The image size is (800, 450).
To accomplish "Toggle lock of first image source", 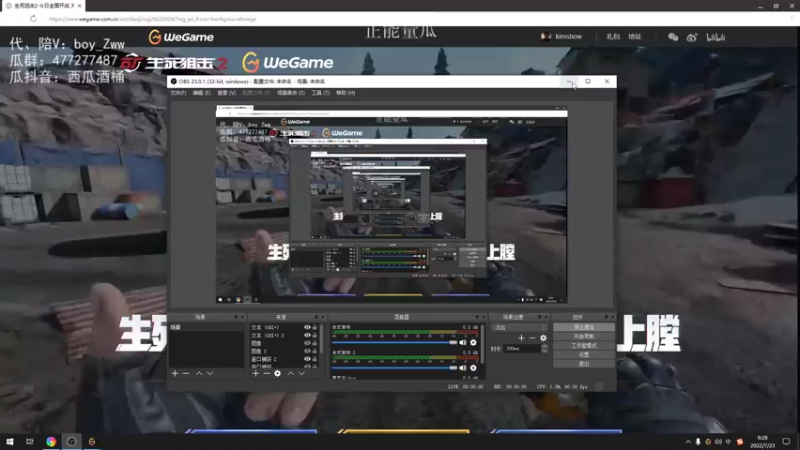I will [x=315, y=343].
